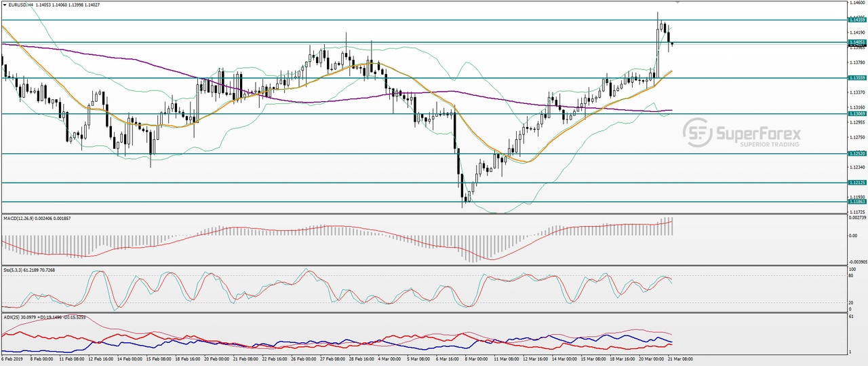Click the 6 Feb 2019 date label

pos(12,359)
